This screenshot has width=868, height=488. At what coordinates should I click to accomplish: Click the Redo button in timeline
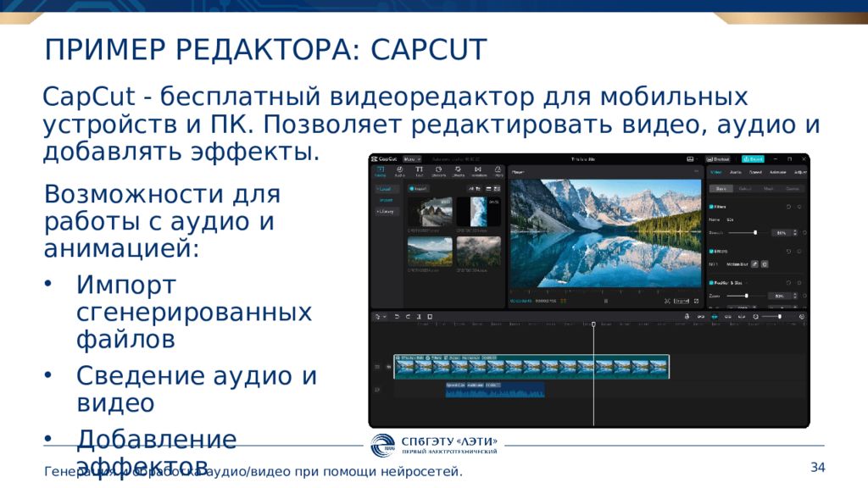pyautogui.click(x=408, y=317)
